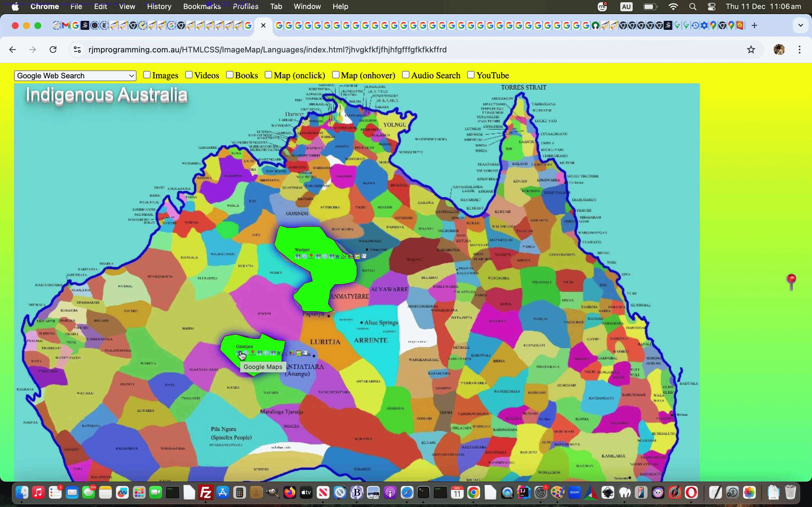Click the books icon in the Warlpiri row
Image resolution: width=812 pixels, height=507 pixels.
tap(351, 256)
